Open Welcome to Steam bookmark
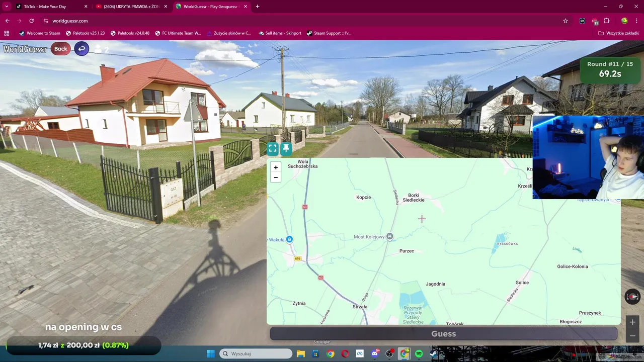644x362 pixels. point(39,33)
